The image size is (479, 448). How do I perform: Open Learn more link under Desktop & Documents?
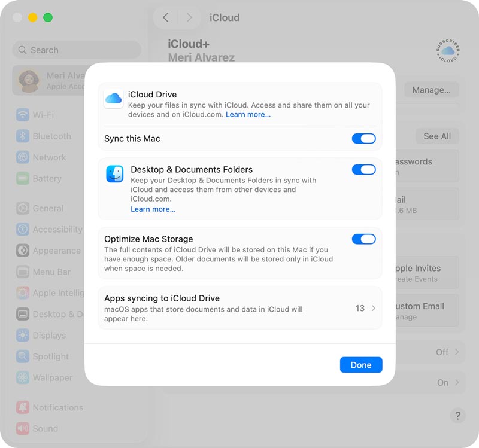click(153, 209)
